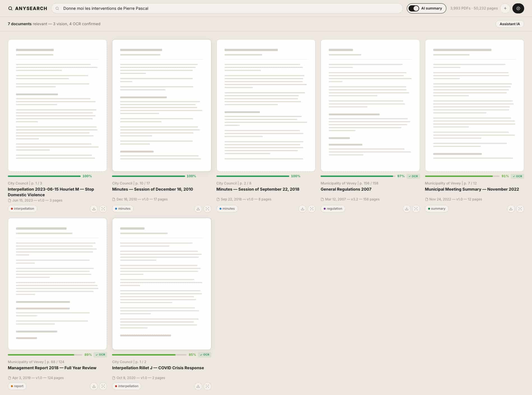This screenshot has width=532, height=395.
Task: Open scan view for Interpellation Houriet M
Action: (x=103, y=209)
